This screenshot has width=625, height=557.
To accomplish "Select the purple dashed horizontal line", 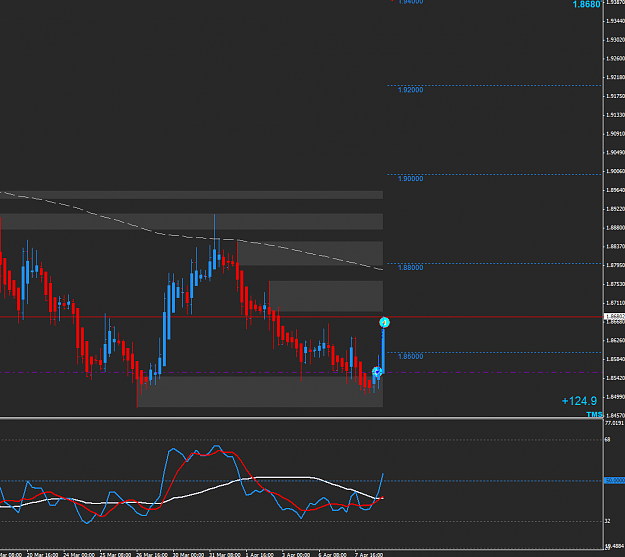I will pos(301,372).
